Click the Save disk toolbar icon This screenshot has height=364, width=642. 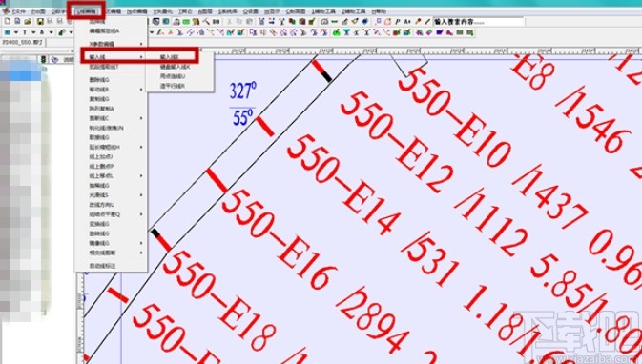pyautogui.click(x=40, y=21)
